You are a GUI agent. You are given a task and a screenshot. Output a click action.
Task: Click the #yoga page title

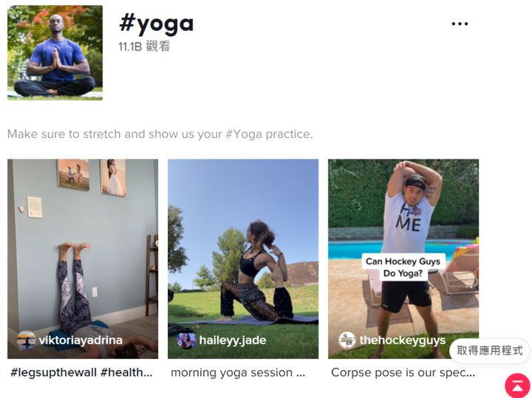156,24
